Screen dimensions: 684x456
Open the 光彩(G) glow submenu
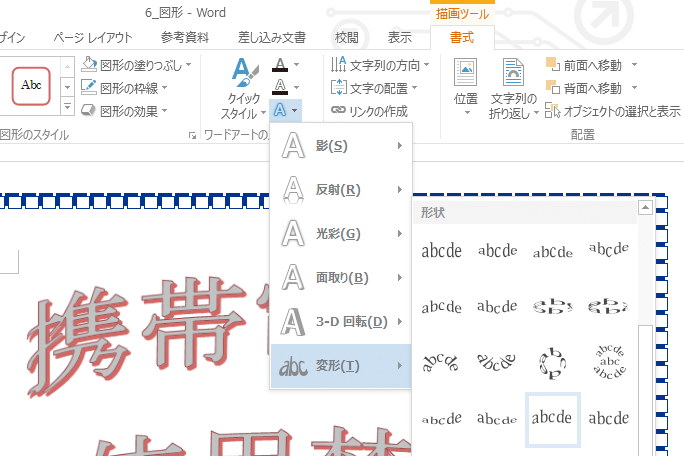pos(341,234)
